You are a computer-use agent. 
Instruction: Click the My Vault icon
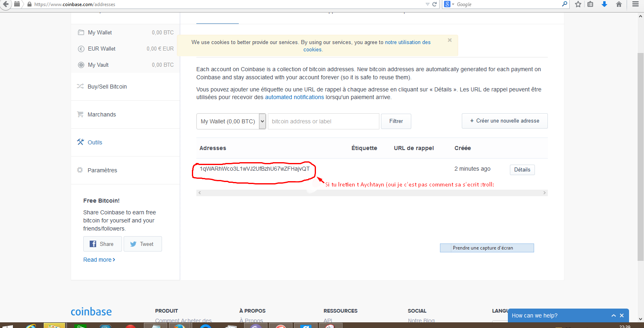click(81, 65)
